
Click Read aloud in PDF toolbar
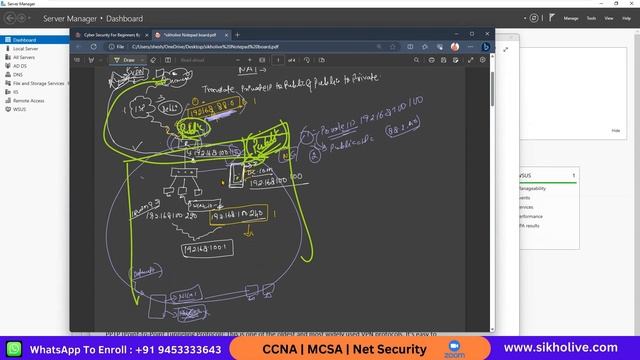pyautogui.click(x=192, y=60)
